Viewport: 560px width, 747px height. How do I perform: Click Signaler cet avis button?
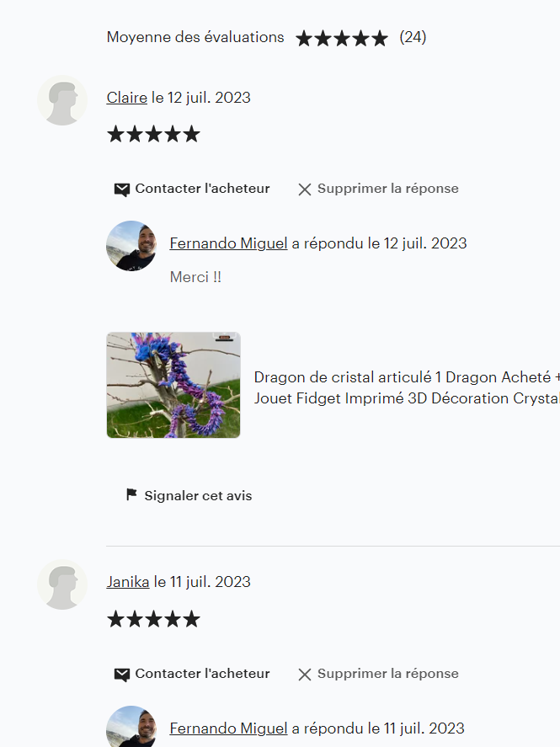[189, 495]
